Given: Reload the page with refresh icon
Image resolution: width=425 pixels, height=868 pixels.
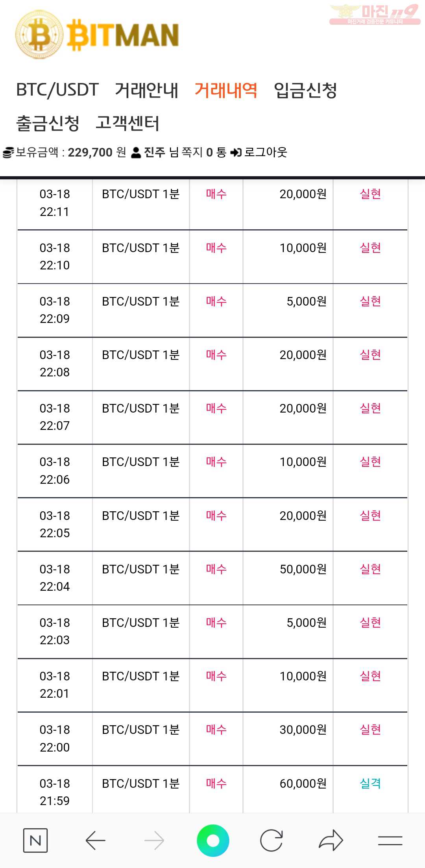Looking at the screenshot, I should (x=272, y=840).
